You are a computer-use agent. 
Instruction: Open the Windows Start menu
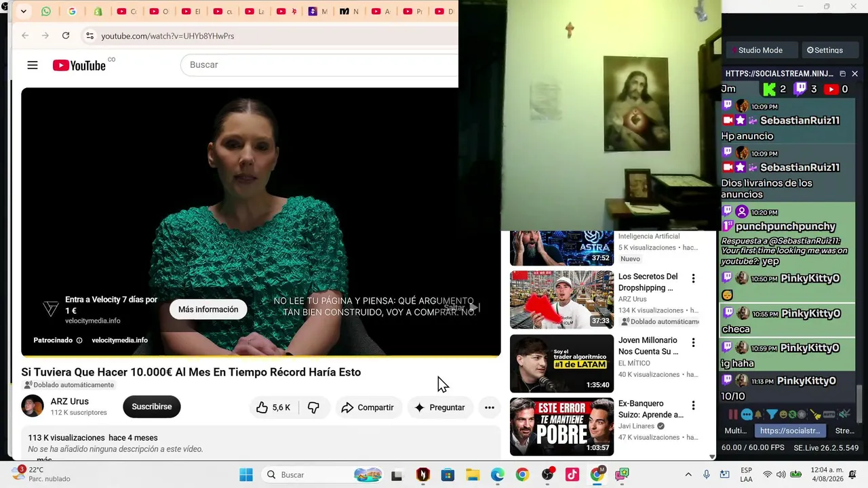245,474
